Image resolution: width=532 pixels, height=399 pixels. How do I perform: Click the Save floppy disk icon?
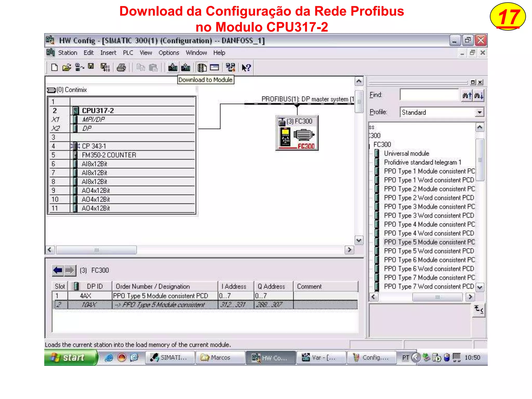tap(91, 67)
